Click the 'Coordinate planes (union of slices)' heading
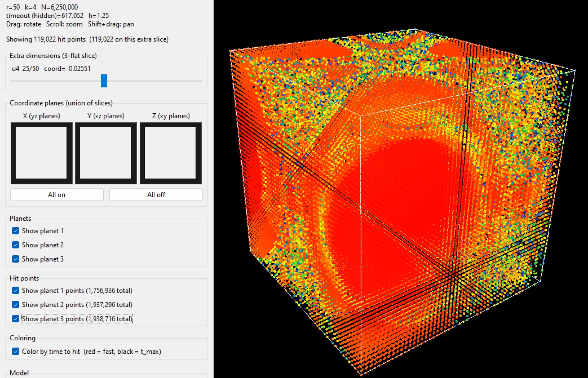 point(61,103)
